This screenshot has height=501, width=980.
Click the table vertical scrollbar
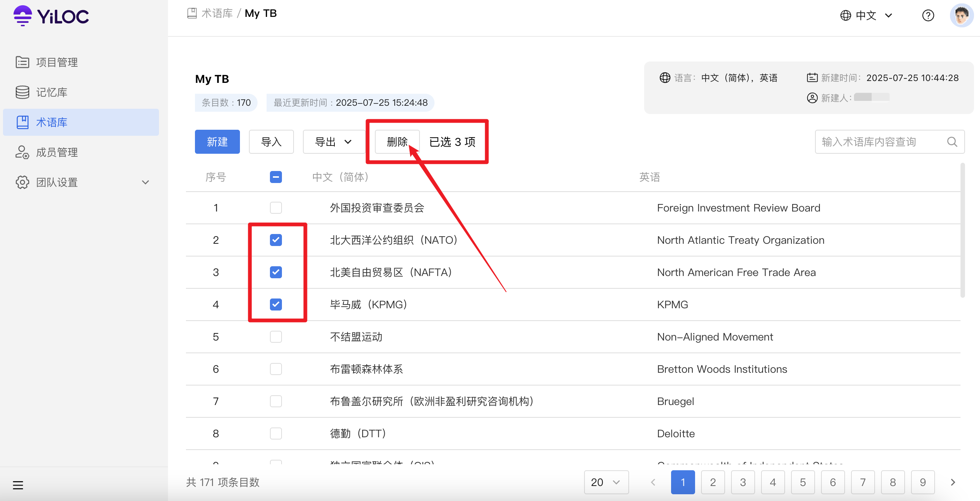pos(962,230)
